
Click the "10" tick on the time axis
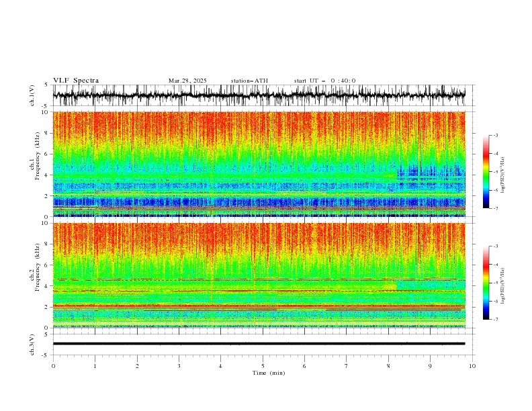coord(472,366)
